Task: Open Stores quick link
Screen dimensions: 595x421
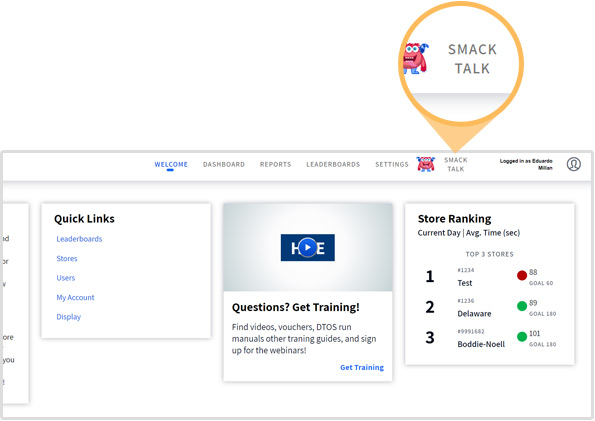Action: 67,259
